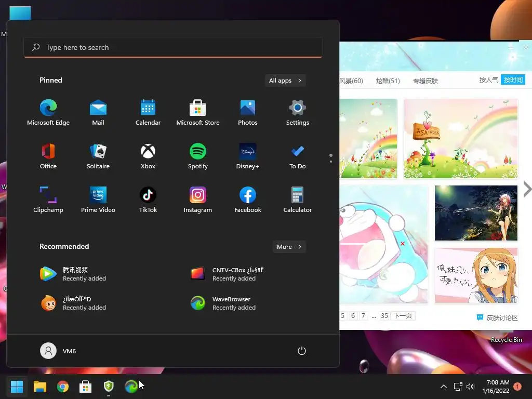Click the Type here to search field
Image resolution: width=532 pixels, height=399 pixels.
click(x=173, y=47)
